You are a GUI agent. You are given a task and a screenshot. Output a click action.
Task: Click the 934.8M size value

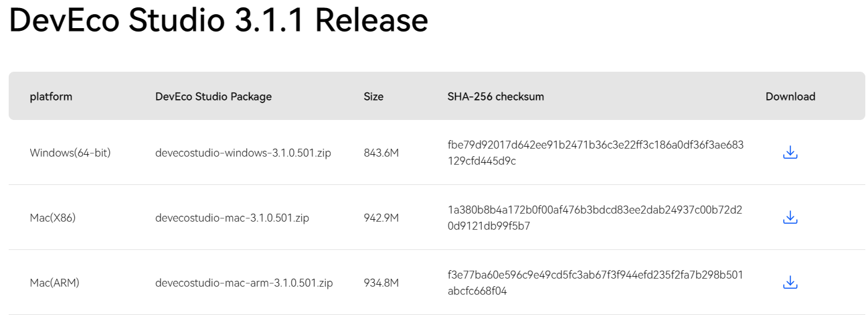coord(381,283)
